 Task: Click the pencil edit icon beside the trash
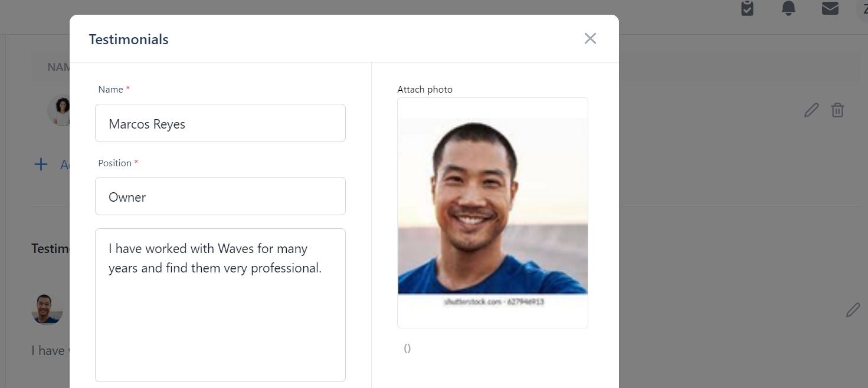click(x=811, y=110)
